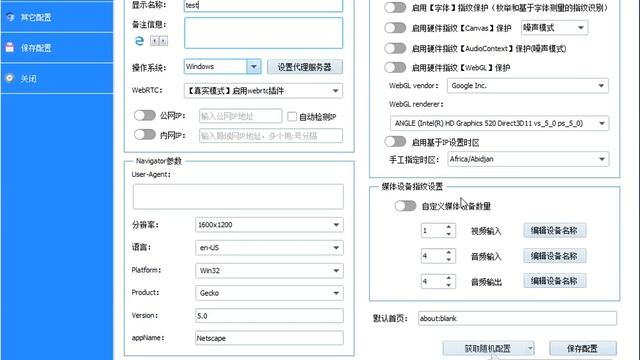Click 编辑设备名称 for 音频输出
The image size is (640, 360).
point(555,281)
